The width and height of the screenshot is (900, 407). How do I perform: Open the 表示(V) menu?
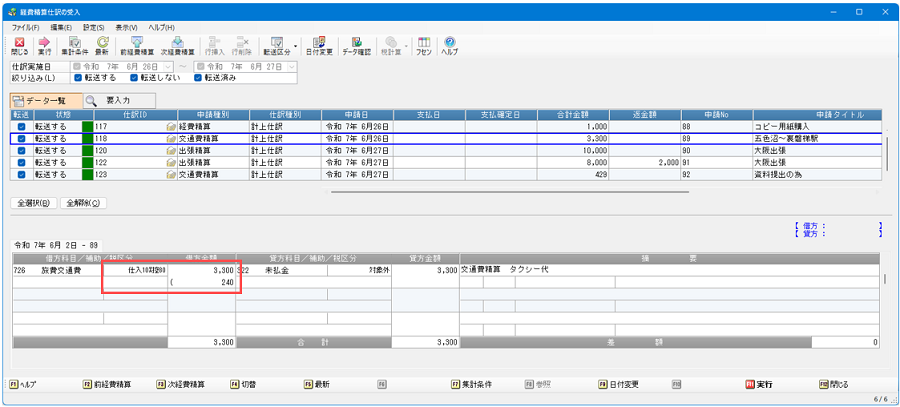click(x=126, y=27)
